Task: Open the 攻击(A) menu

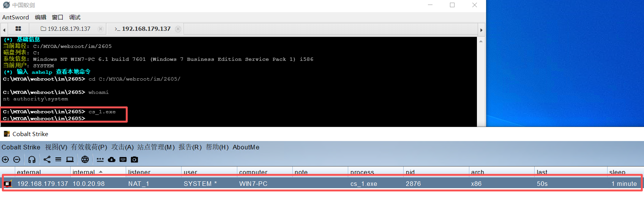Action: [x=122, y=147]
